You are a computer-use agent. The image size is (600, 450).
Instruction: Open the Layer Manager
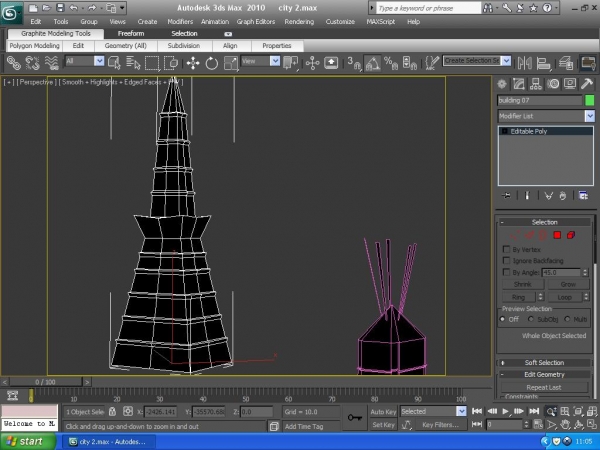tap(566, 63)
